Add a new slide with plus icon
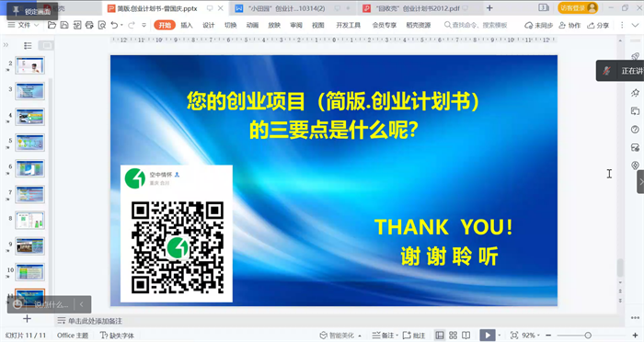The image size is (644, 342). [27, 319]
